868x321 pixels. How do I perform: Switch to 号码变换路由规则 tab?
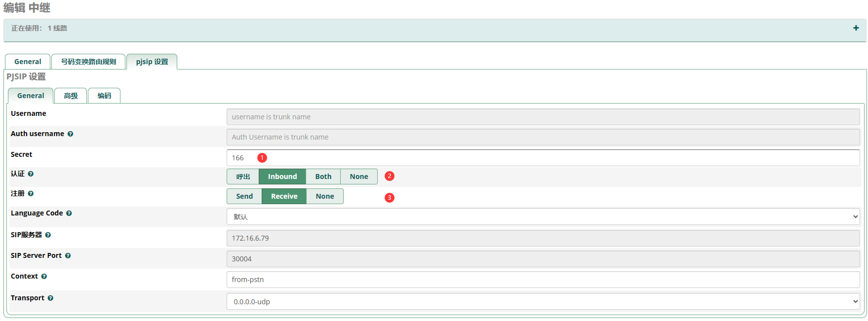[x=88, y=62]
